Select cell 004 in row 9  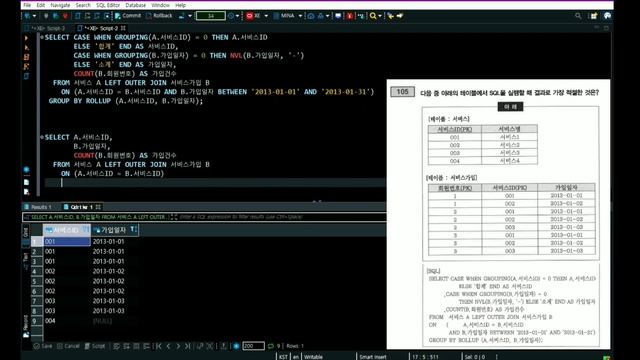[67, 321]
